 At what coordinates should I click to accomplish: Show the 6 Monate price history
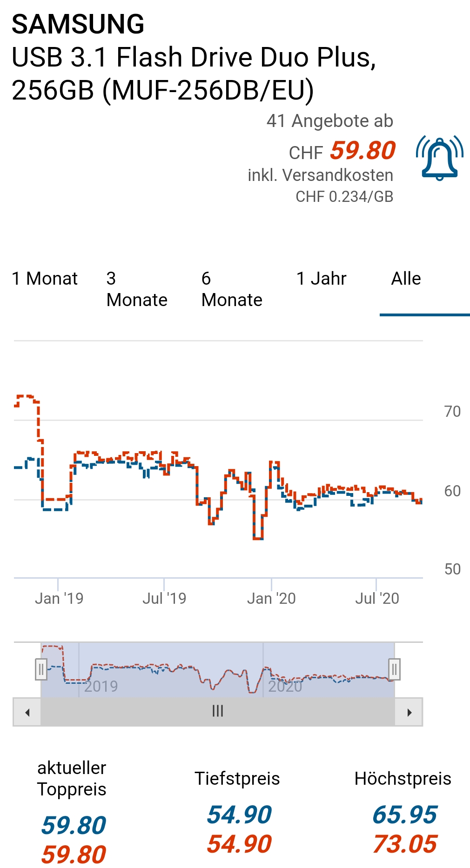(232, 289)
